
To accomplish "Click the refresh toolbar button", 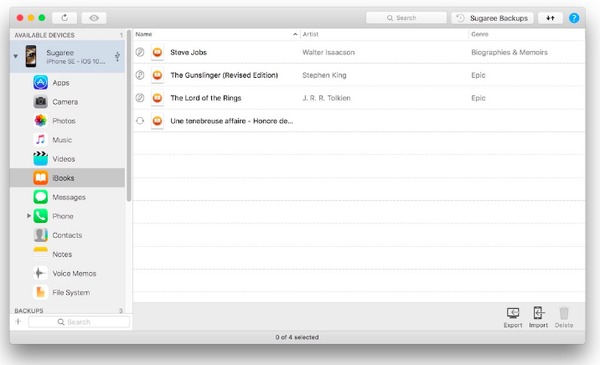I will [x=65, y=18].
